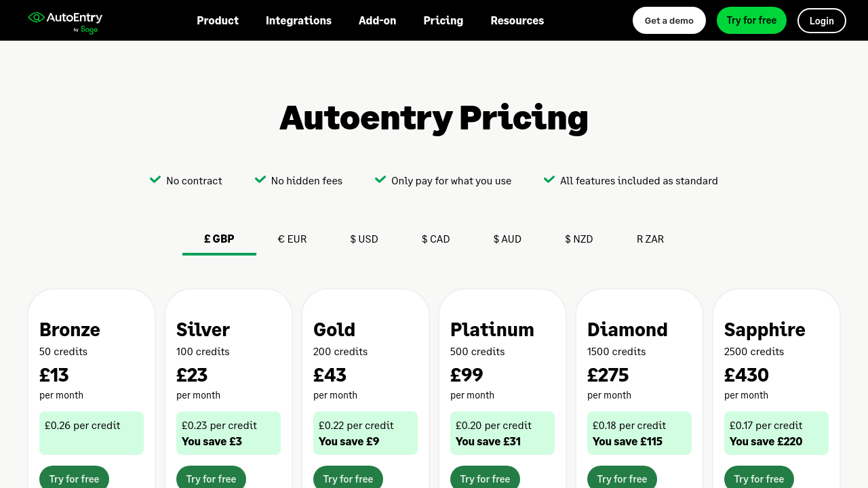
Task: Switch to R ZAR currency
Action: tap(650, 239)
